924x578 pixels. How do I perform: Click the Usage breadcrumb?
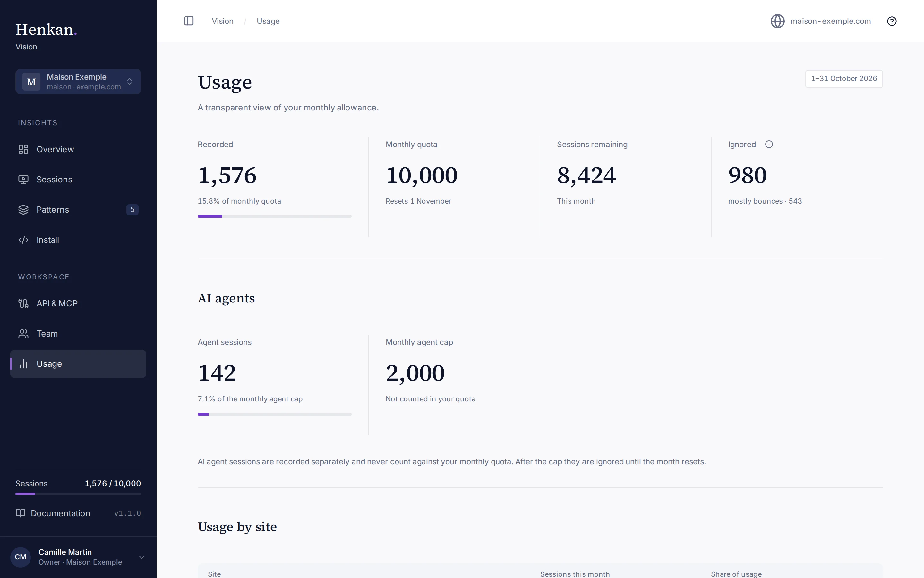point(268,21)
